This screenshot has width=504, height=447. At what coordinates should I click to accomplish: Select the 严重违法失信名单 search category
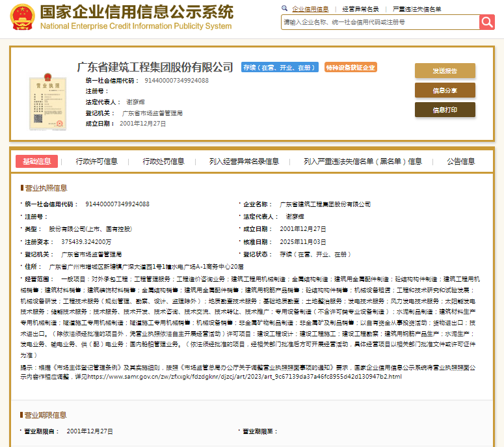tap(416, 9)
